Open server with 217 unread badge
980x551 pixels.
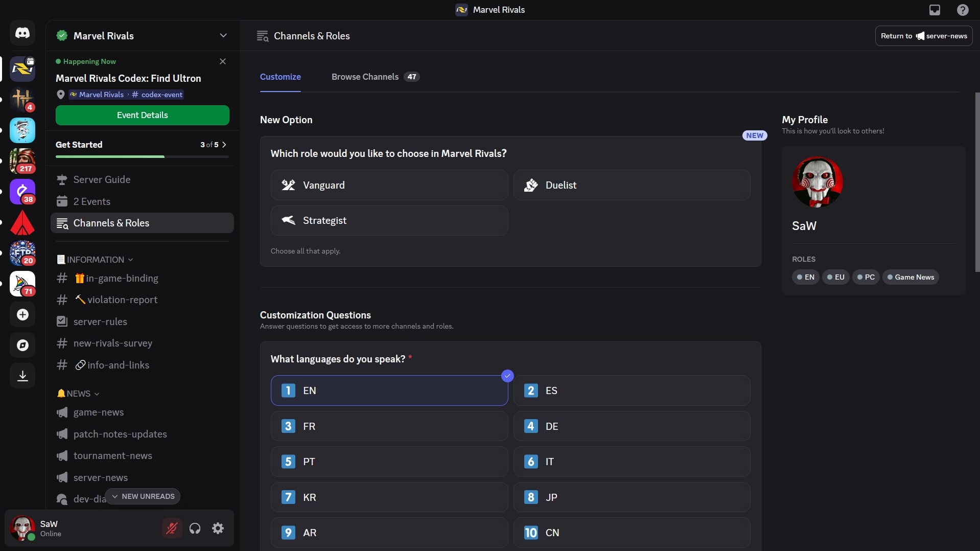click(22, 161)
